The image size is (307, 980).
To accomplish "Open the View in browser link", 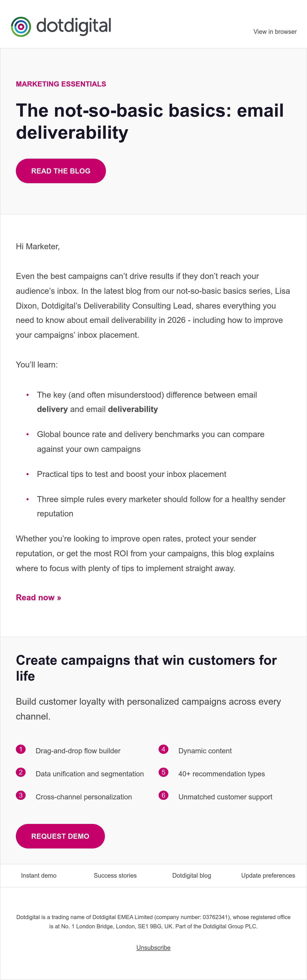I will [275, 31].
